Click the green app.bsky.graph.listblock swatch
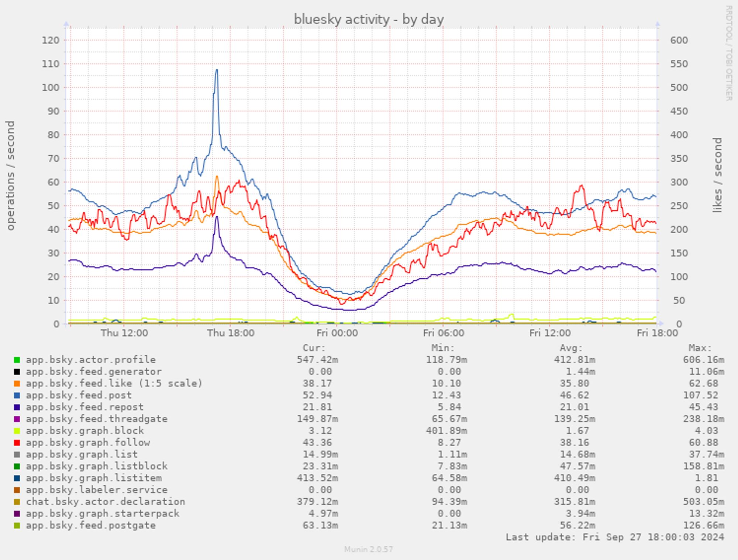The image size is (738, 560). pyautogui.click(x=17, y=466)
